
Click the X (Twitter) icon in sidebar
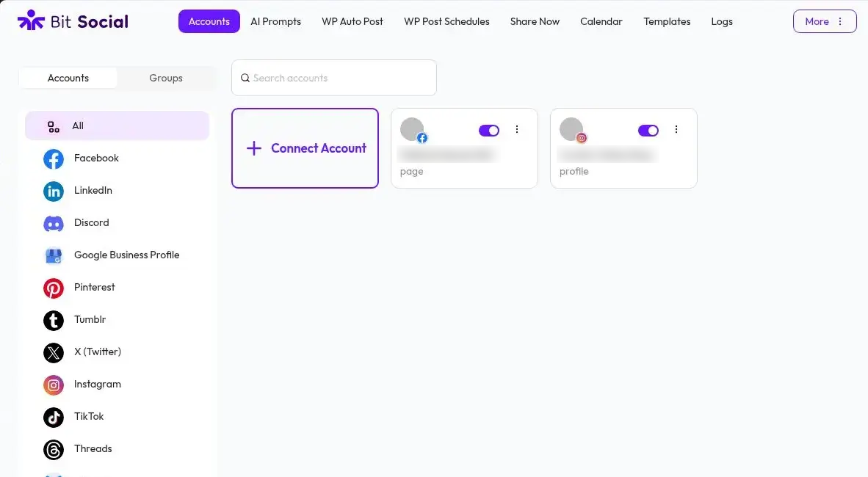[x=54, y=352]
